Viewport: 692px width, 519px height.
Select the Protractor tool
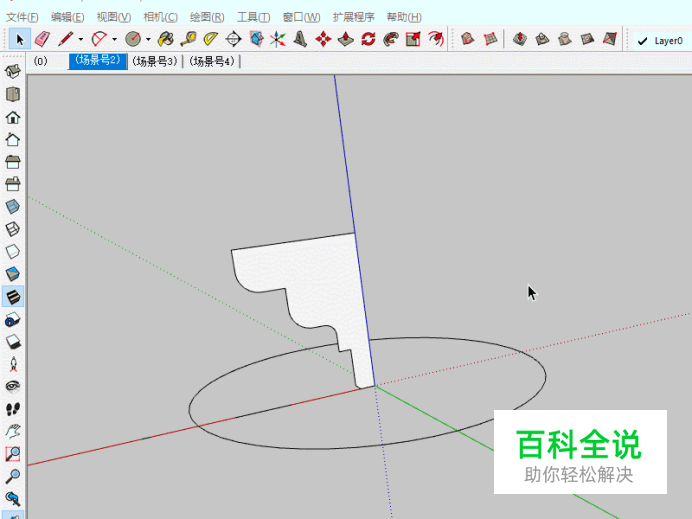211,39
